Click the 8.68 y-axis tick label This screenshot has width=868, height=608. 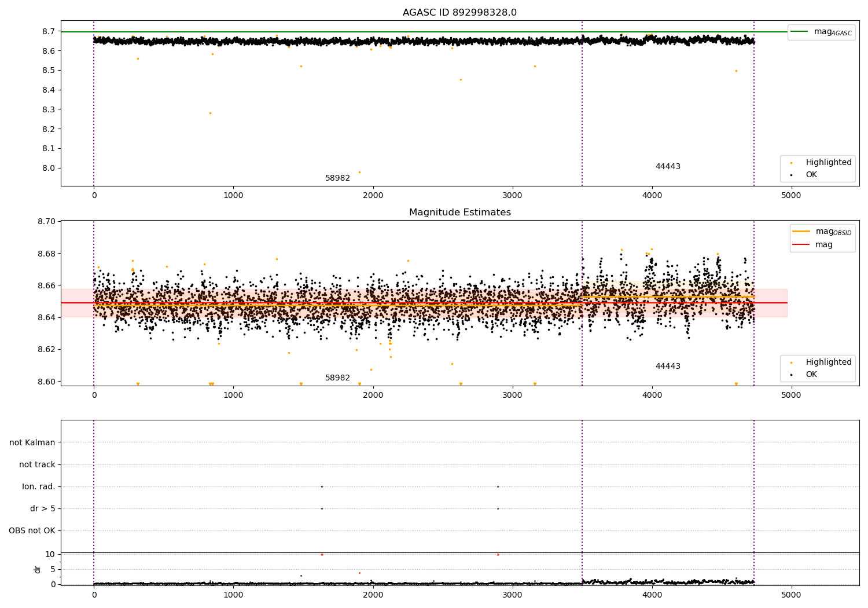[x=47, y=254]
